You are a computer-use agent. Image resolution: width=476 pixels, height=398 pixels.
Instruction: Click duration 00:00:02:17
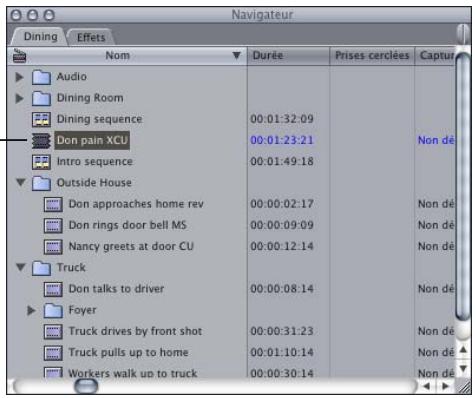pyautogui.click(x=282, y=204)
